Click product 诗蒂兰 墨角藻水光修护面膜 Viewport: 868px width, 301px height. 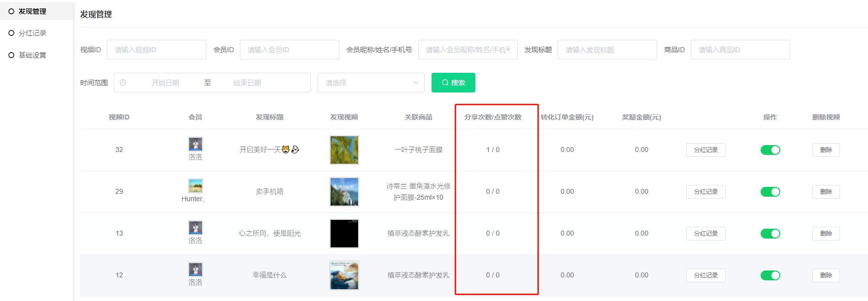point(418,192)
